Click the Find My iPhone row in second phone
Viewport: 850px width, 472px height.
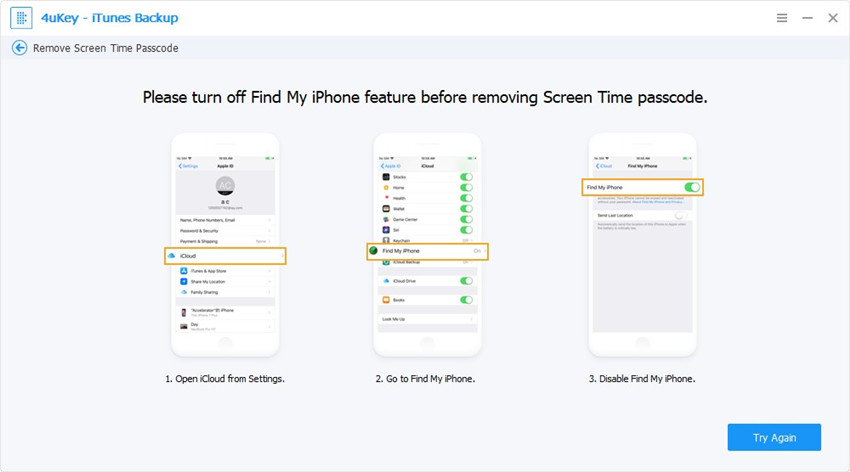[427, 251]
